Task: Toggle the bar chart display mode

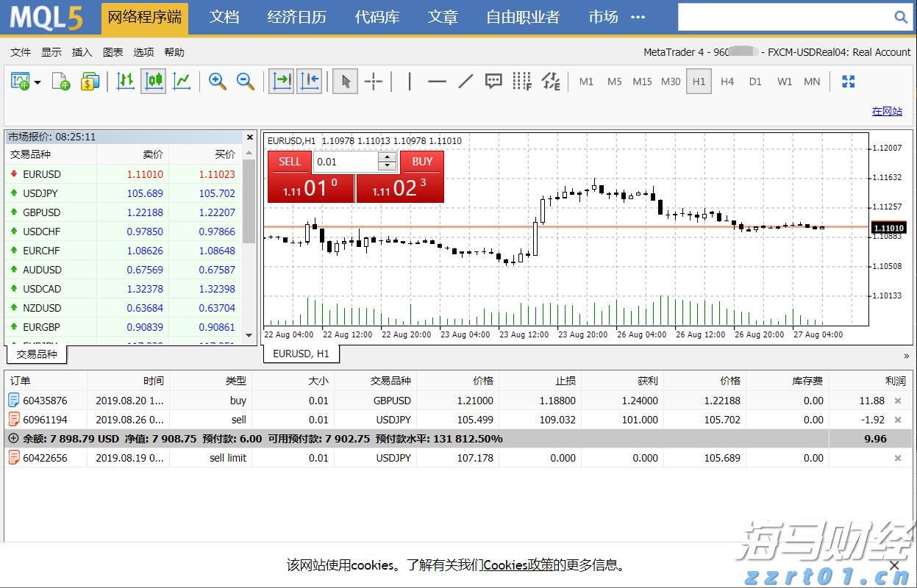Action: (125, 81)
